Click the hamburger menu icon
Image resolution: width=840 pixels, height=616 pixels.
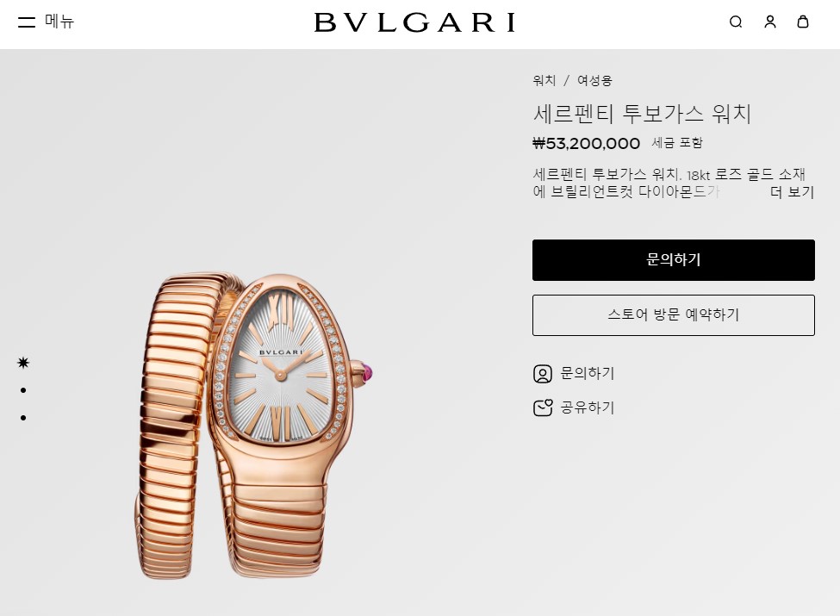26,22
